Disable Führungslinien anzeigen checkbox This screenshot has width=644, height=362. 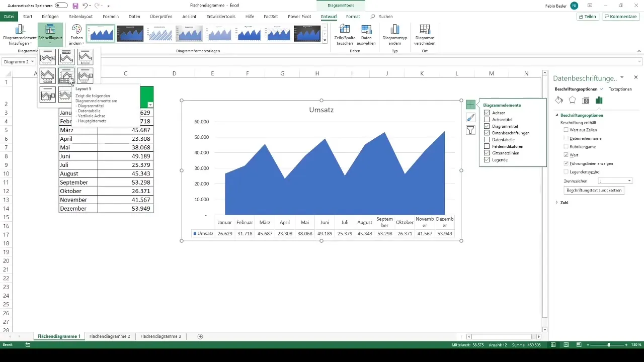(x=567, y=163)
